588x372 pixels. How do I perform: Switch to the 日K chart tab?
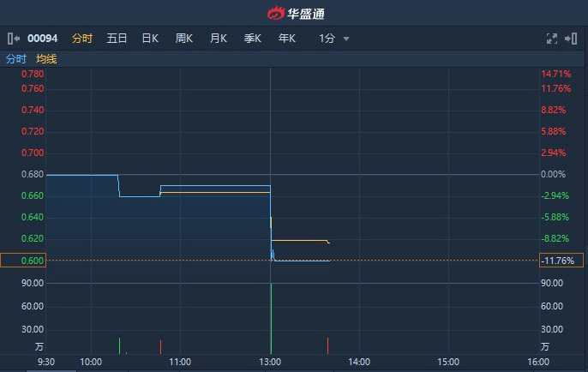tap(150, 39)
